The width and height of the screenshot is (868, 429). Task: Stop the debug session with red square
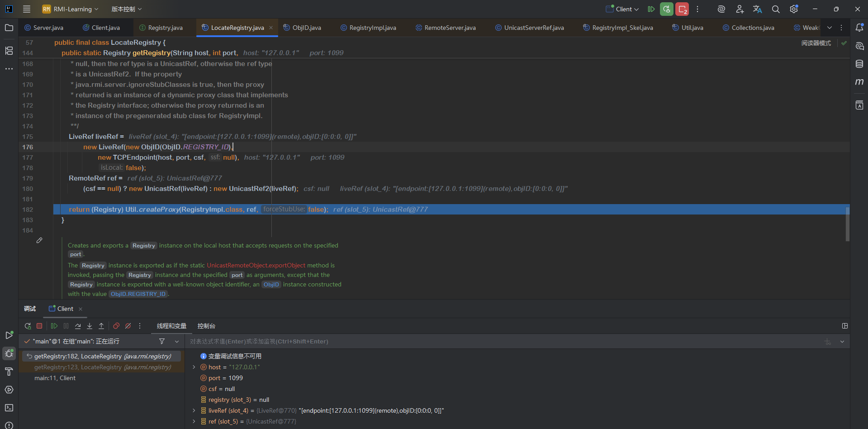(39, 326)
